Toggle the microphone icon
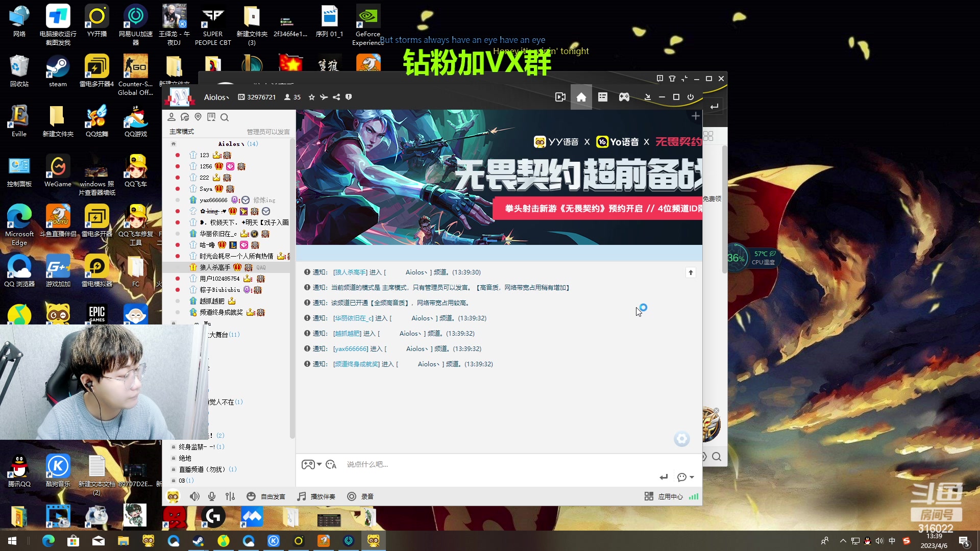 (212, 496)
